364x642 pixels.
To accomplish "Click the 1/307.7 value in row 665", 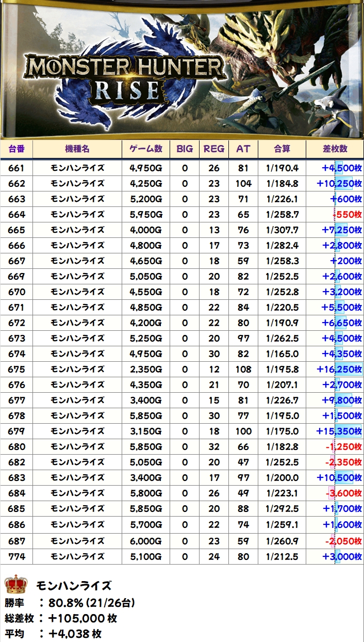I will pos(282,230).
